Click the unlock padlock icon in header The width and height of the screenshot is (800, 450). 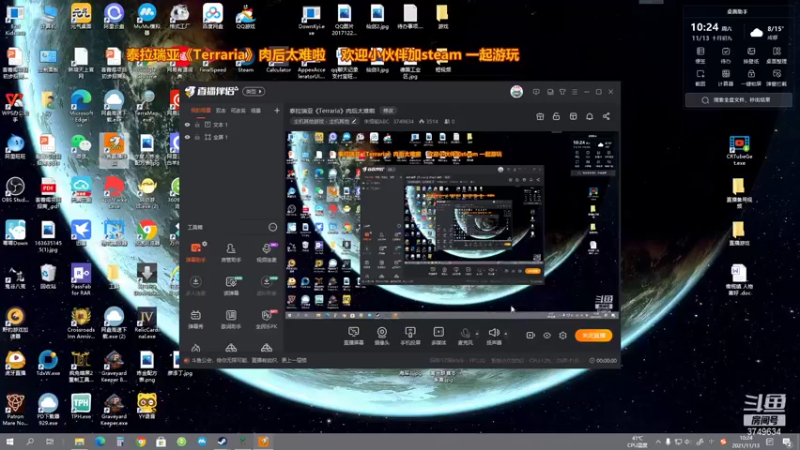coord(556,116)
